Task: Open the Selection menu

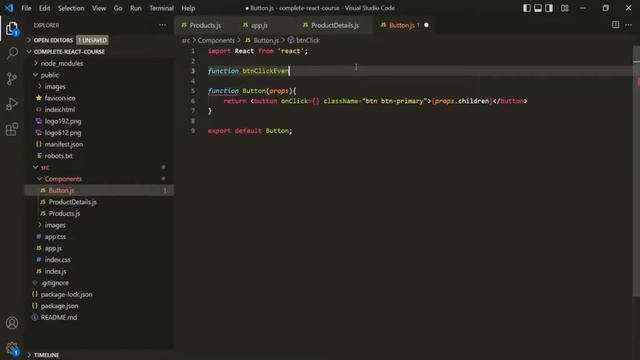Action: (x=71, y=8)
